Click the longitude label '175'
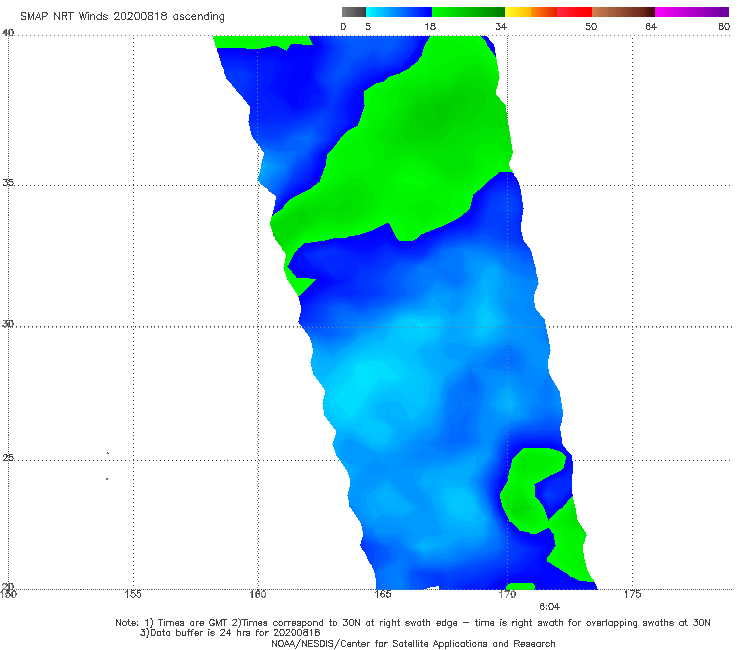The width and height of the screenshot is (740, 650). [632, 594]
